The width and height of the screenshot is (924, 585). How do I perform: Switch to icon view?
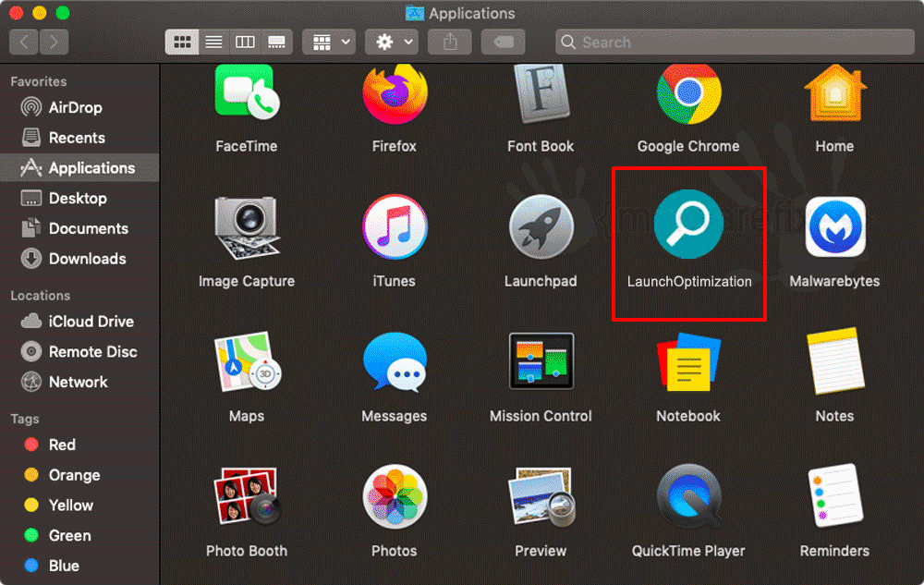[181, 43]
